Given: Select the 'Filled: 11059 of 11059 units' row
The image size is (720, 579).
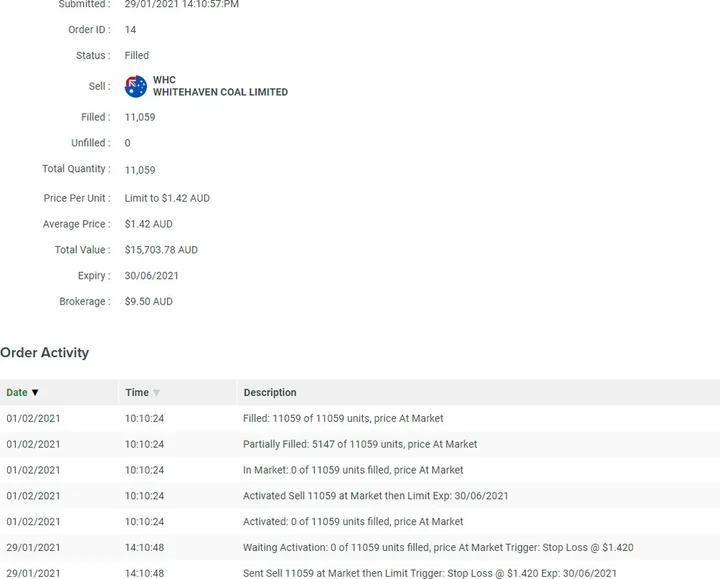Looking at the screenshot, I should click(343, 418).
